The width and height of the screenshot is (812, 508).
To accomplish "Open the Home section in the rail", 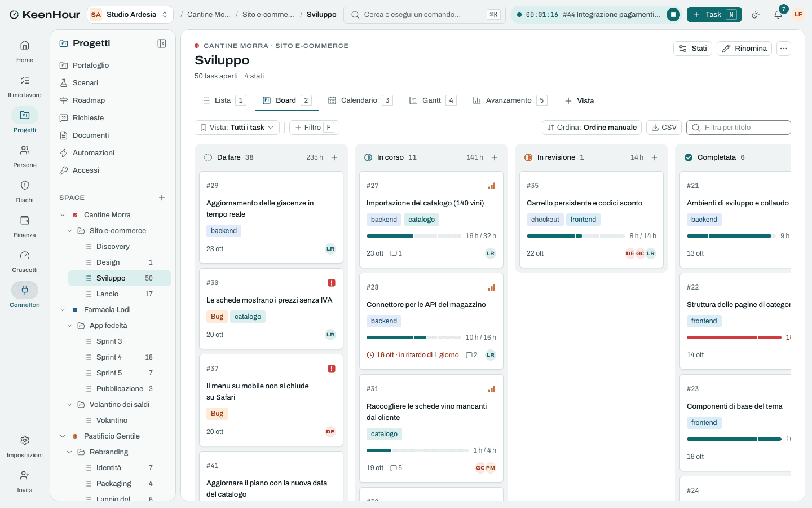I will (25, 51).
